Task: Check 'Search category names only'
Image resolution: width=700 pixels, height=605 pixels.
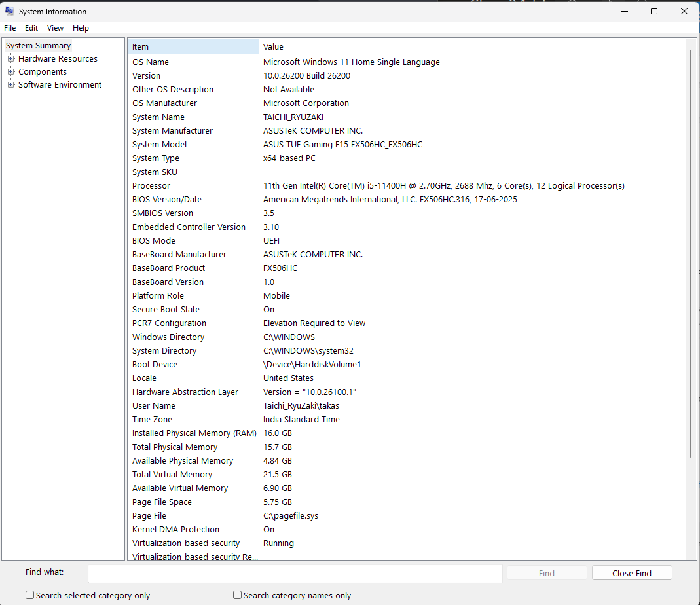Action: 238,595
